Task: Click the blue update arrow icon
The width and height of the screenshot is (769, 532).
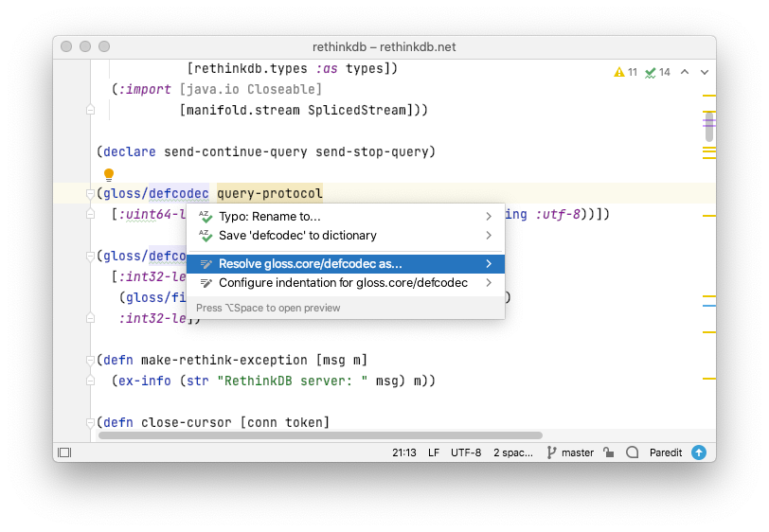Action: coord(699,452)
